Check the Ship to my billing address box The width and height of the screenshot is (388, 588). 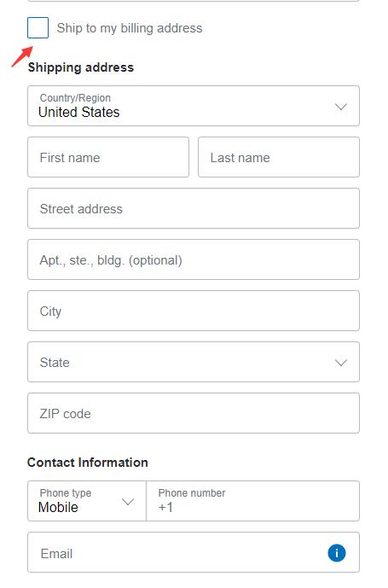38,28
